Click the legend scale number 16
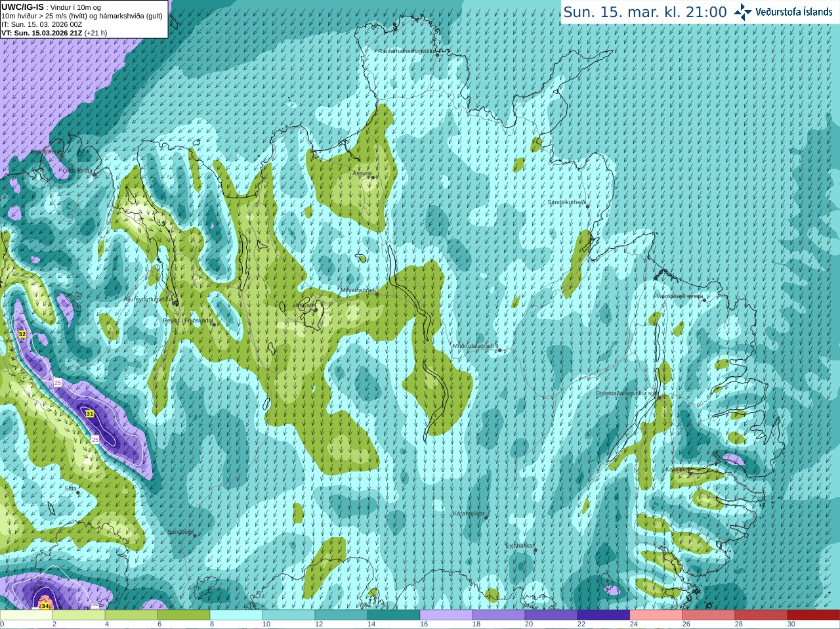840x629 pixels. click(424, 624)
